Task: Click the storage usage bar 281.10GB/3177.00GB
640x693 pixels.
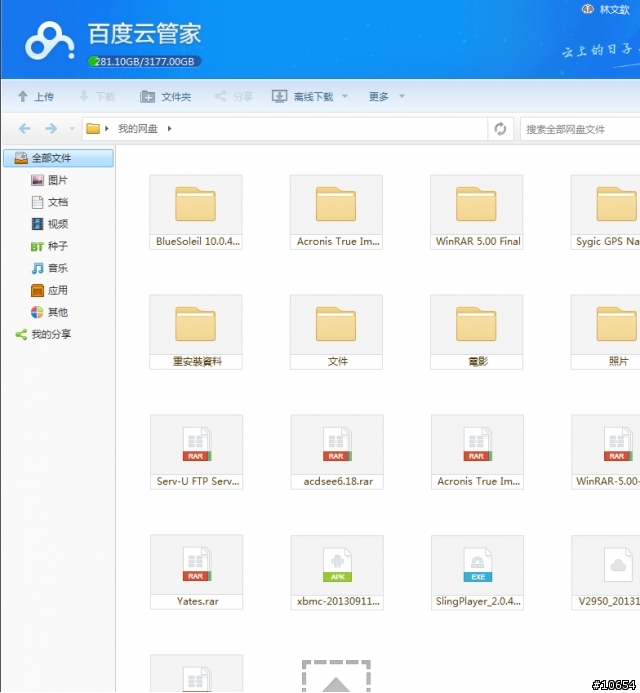Action: click(x=145, y=61)
